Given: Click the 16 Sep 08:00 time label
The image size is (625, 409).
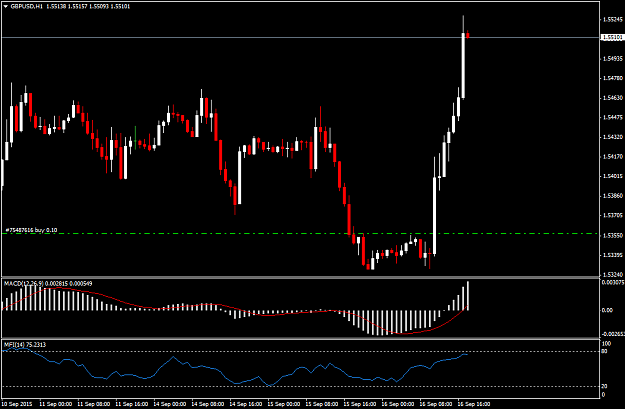Looking at the screenshot, I should [436, 404].
